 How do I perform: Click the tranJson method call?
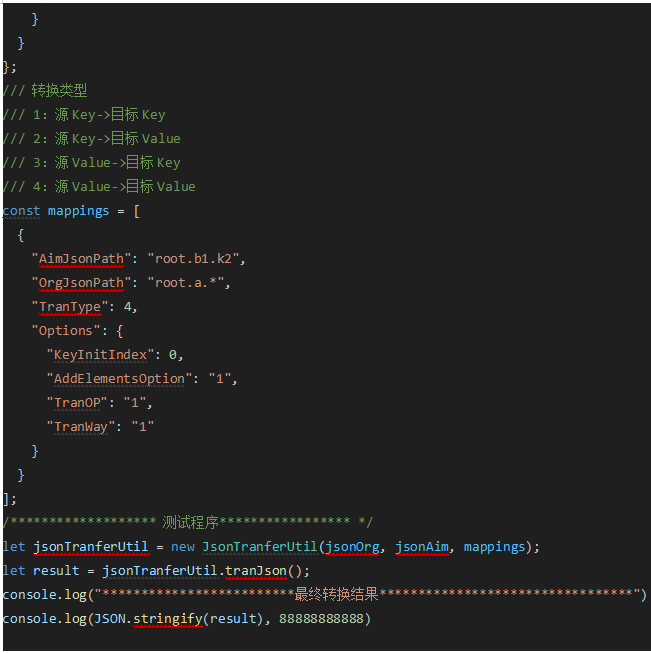(256, 571)
